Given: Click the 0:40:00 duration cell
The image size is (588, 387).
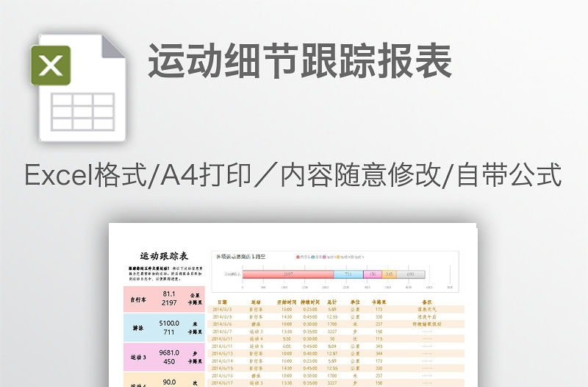Looking at the screenshot, I should pos(310,353).
